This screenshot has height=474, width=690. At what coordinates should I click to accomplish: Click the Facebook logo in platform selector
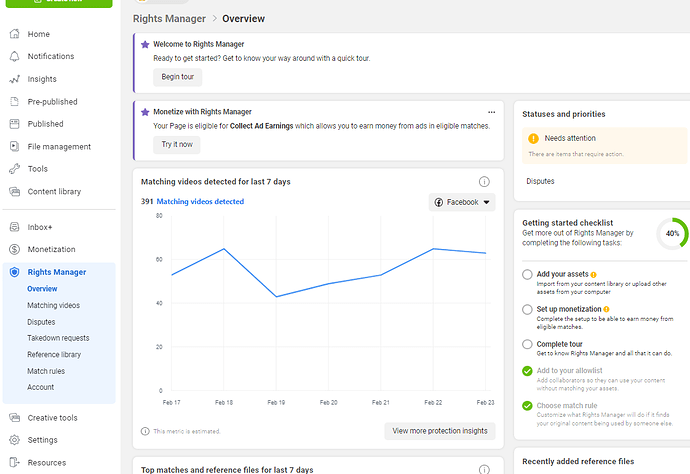point(439,202)
